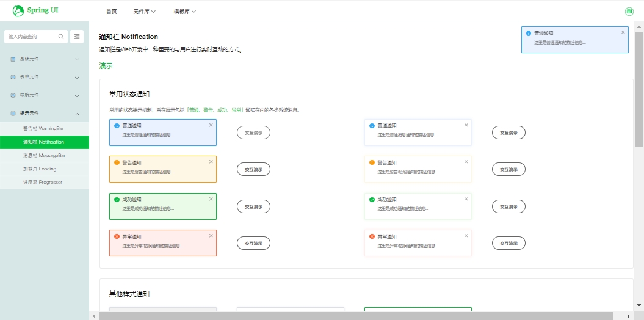644x320 pixels.
Task: Click the green circular icon at top right
Action: click(629, 11)
